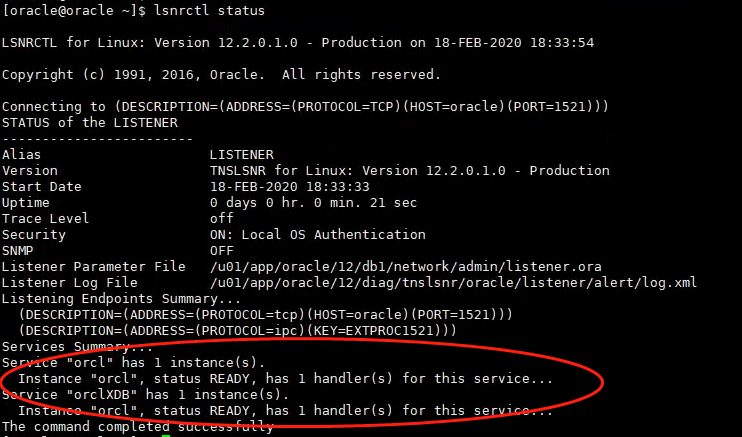Click the alert/log.xml listener log path

coord(453,283)
